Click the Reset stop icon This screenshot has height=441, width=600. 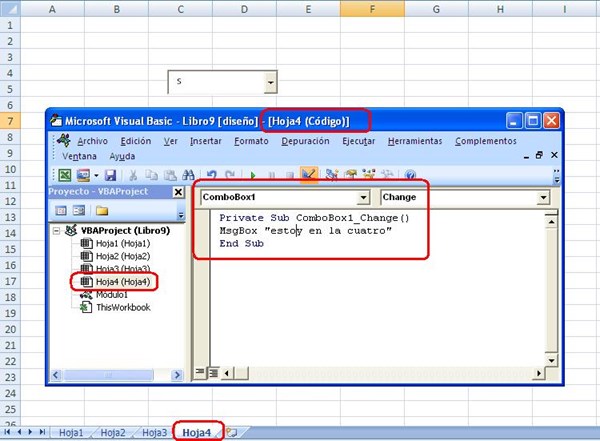point(290,176)
